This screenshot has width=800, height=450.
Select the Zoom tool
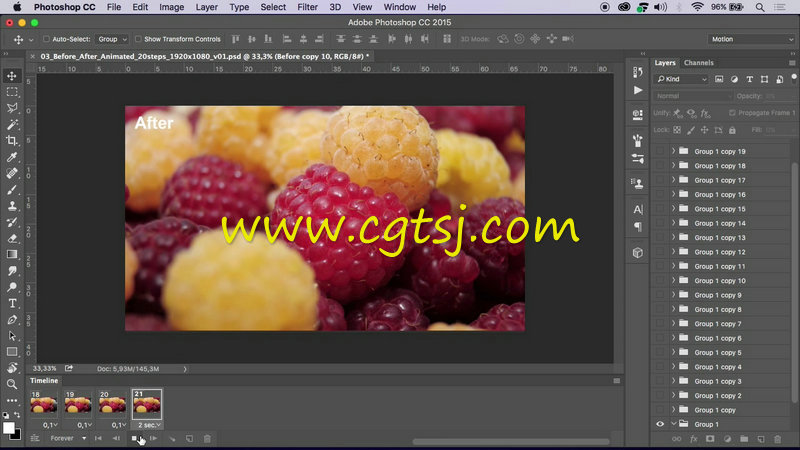[x=12, y=384]
